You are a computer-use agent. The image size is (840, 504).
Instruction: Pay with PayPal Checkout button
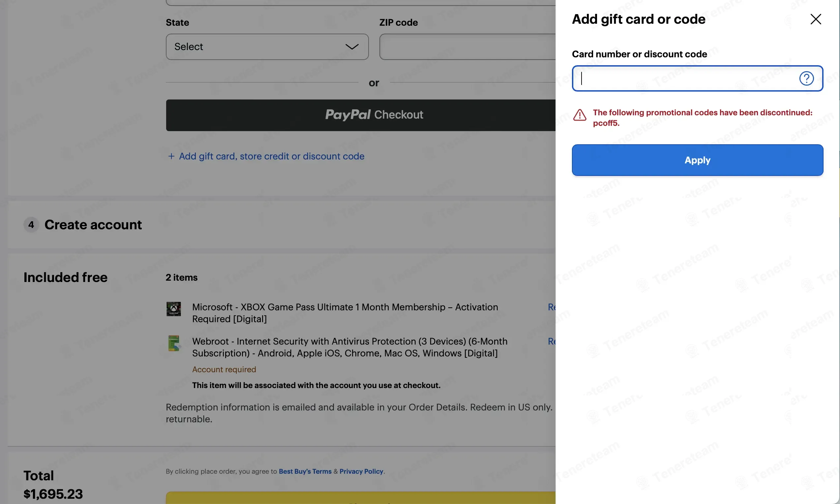361,115
